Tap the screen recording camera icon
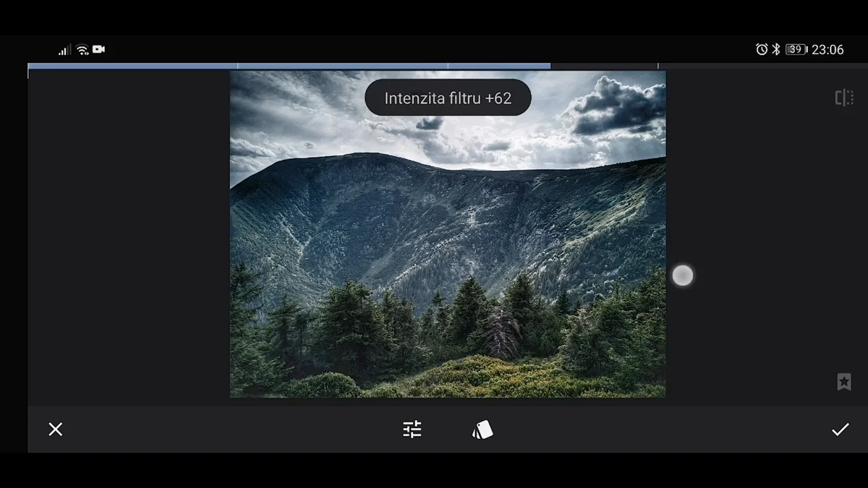Image resolution: width=868 pixels, height=488 pixels. click(x=98, y=49)
